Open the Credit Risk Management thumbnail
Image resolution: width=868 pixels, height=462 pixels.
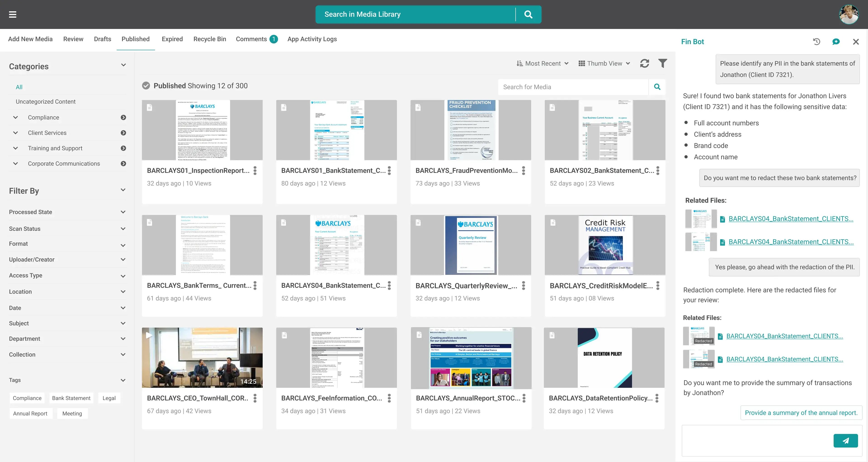click(x=605, y=245)
